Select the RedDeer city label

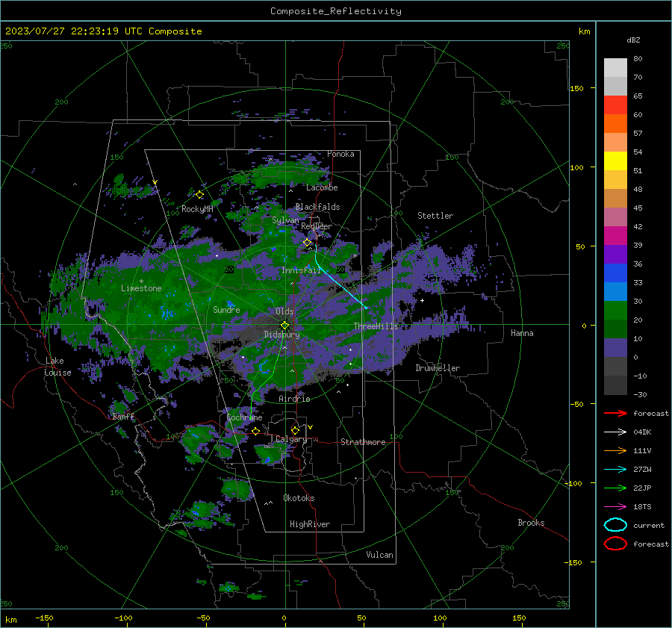click(x=317, y=226)
